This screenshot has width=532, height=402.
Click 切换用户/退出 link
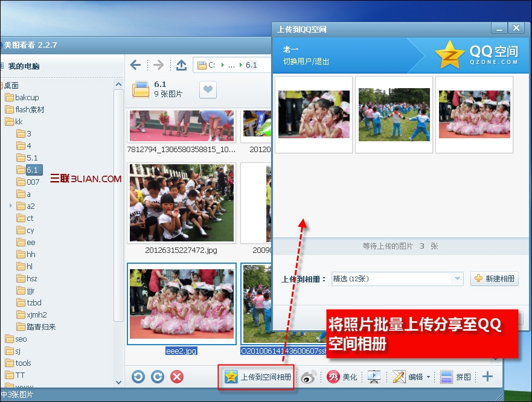[306, 62]
